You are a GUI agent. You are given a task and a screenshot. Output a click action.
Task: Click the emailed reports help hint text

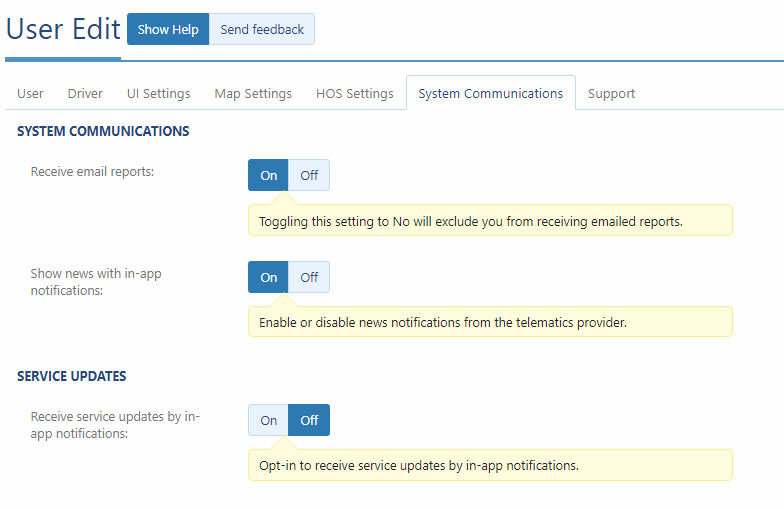point(470,221)
